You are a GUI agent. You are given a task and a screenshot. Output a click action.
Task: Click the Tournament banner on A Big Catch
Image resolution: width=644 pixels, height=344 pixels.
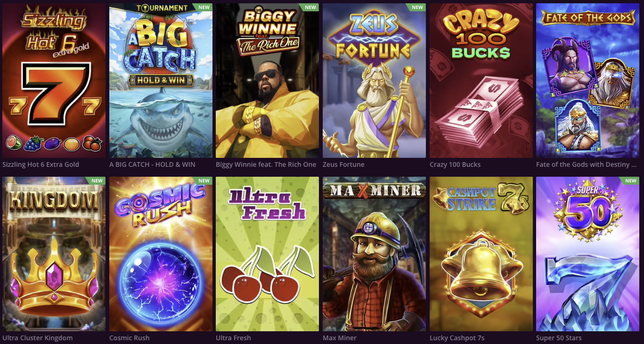155,8
